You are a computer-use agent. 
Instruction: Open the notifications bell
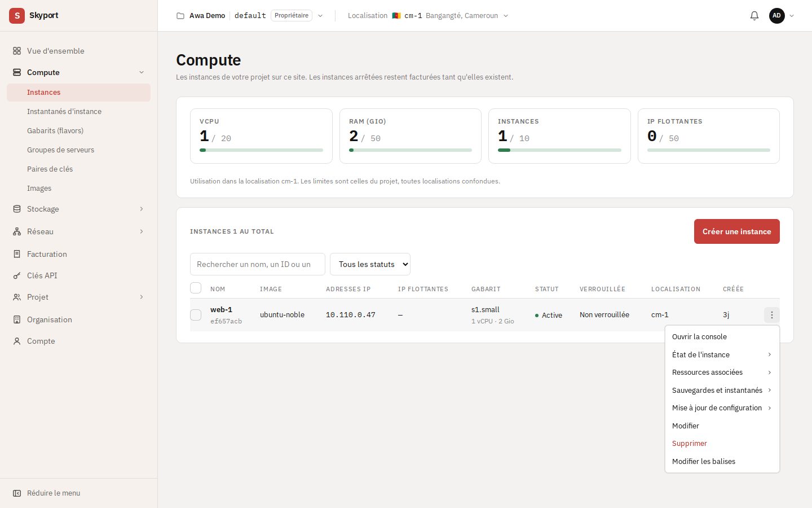click(754, 16)
